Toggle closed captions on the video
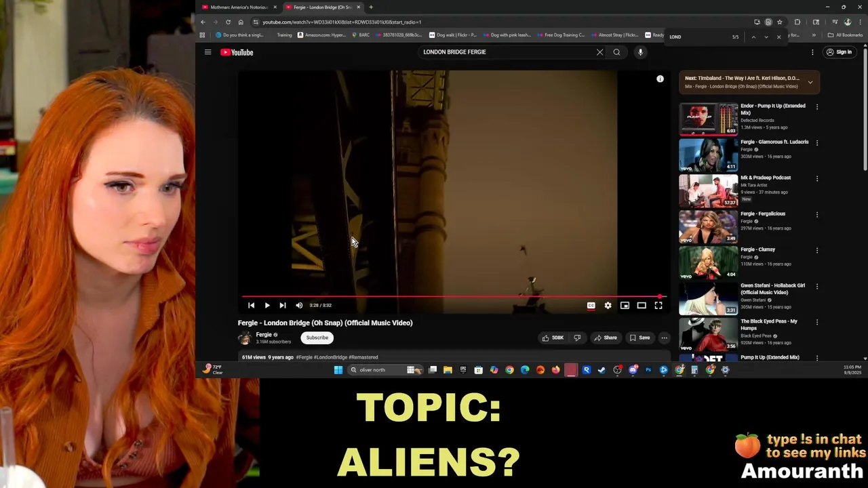Image resolution: width=868 pixels, height=488 pixels. click(x=591, y=306)
